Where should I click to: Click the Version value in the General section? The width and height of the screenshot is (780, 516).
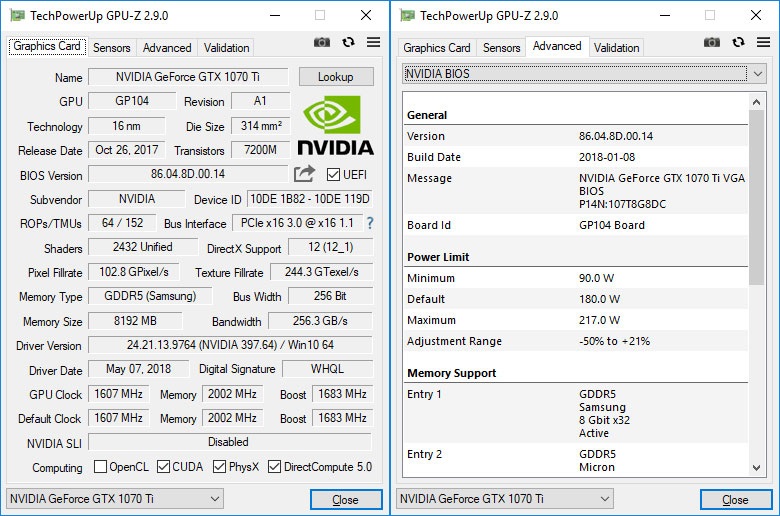(x=616, y=136)
